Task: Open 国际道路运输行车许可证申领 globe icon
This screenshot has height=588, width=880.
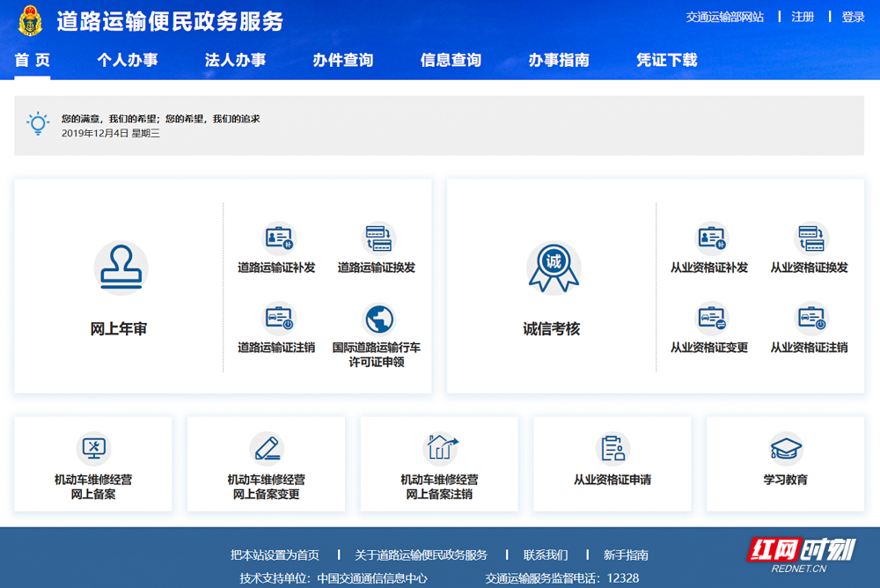Action: pos(378,319)
